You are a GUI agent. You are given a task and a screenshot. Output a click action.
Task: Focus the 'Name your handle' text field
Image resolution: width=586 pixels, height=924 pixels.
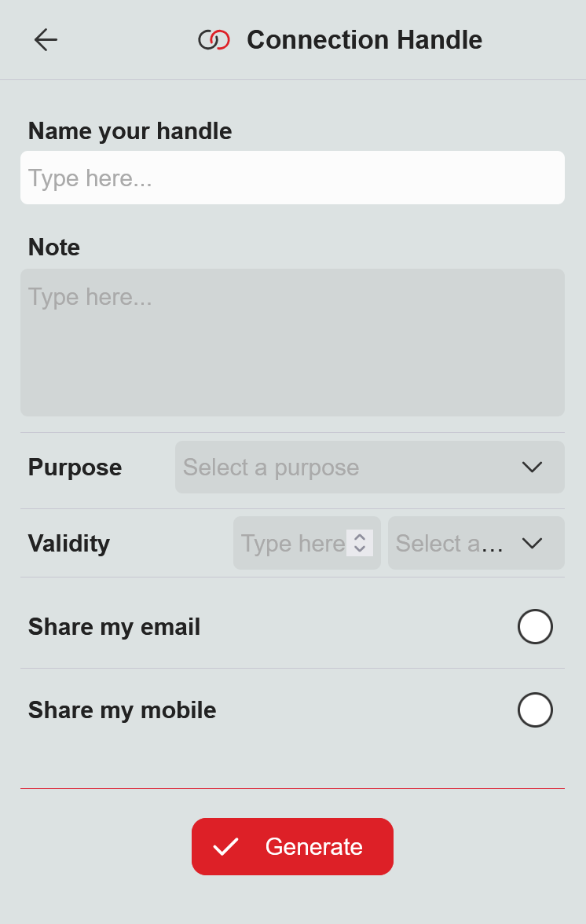click(292, 178)
